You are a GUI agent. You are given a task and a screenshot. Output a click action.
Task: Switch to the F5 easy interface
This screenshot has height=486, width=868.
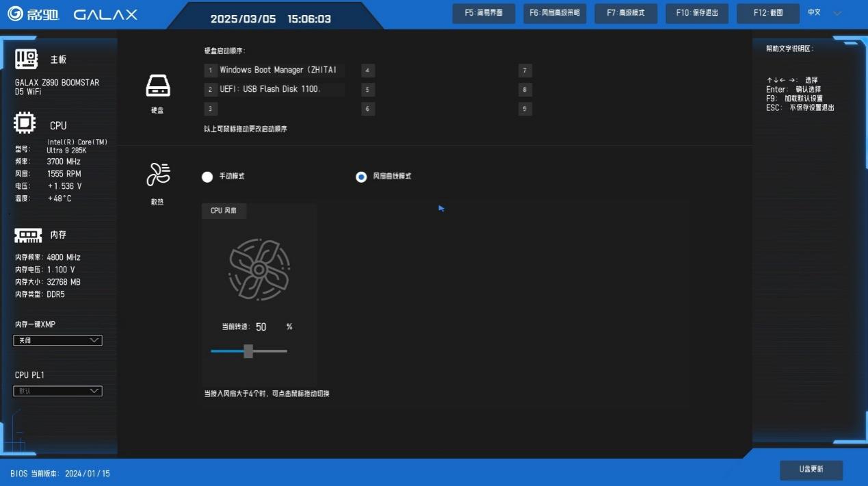pos(484,13)
